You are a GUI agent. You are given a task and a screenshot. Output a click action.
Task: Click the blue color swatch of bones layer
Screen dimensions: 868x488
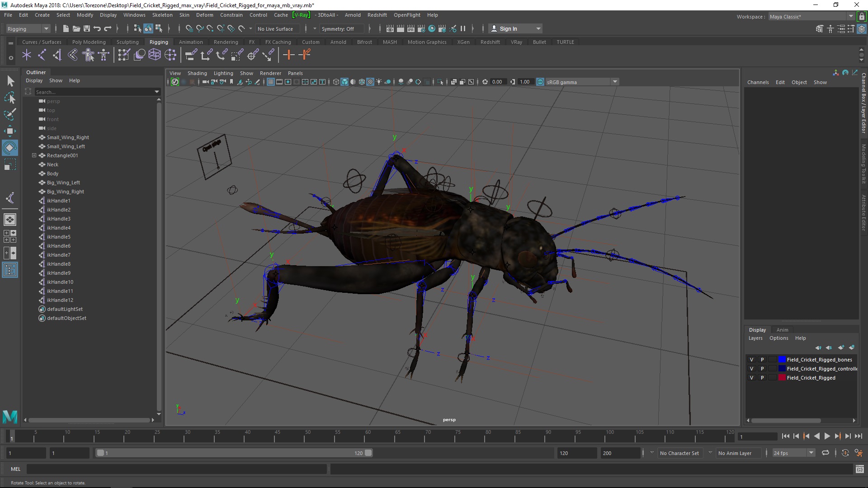(782, 360)
